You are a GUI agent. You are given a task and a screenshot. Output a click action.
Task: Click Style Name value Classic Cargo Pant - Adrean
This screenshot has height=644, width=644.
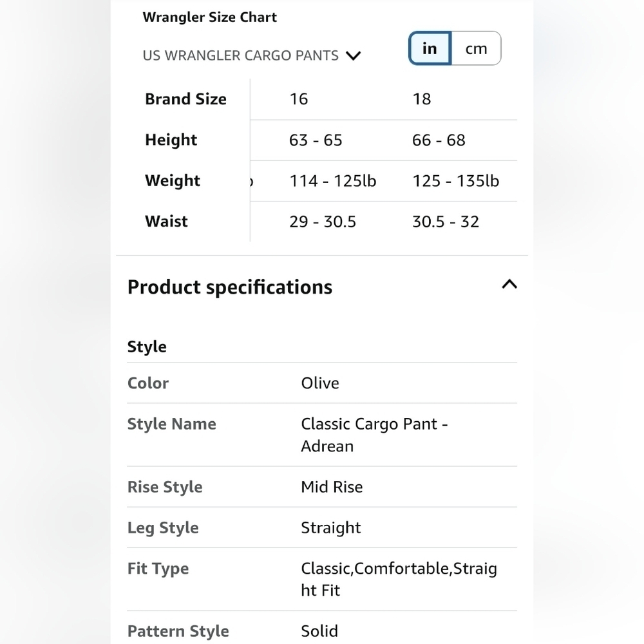[374, 435]
